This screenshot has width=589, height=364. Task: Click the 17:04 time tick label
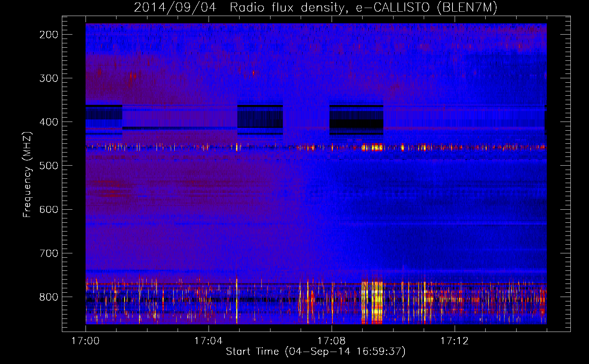pos(208,341)
